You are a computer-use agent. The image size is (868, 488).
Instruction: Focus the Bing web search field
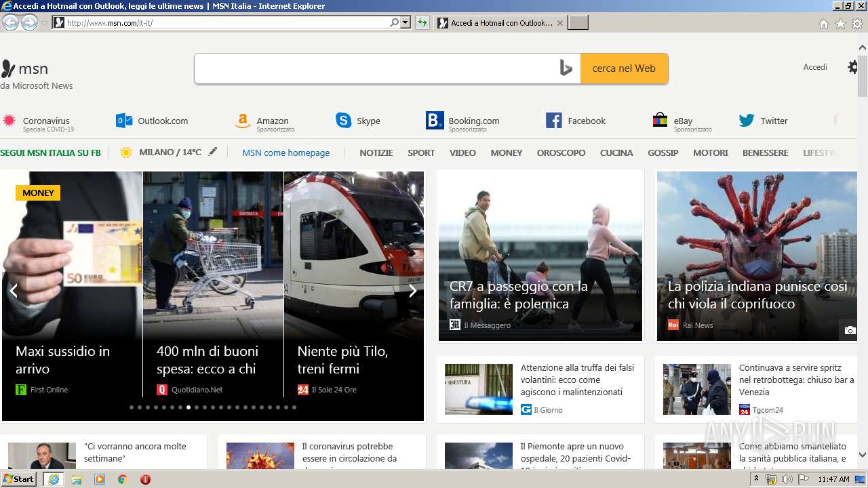(375, 68)
